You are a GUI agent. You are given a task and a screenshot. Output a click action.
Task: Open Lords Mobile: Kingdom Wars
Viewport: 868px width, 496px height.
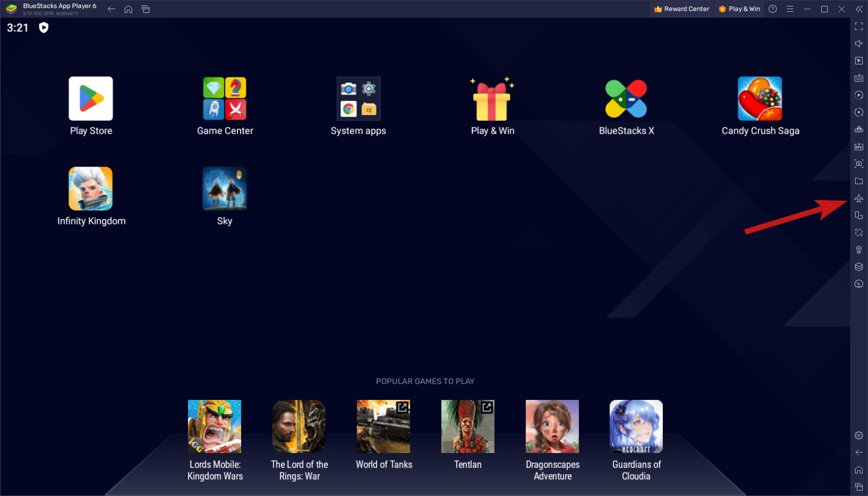coord(215,426)
